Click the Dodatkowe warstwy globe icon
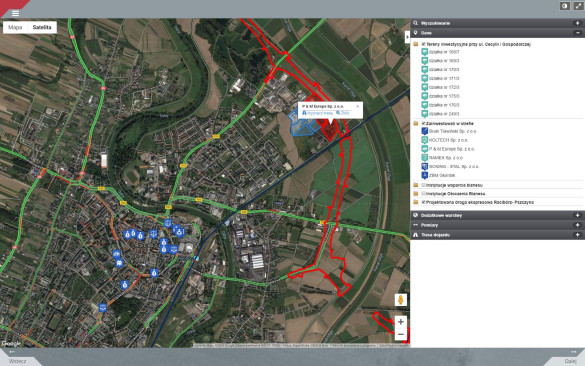 [415, 215]
